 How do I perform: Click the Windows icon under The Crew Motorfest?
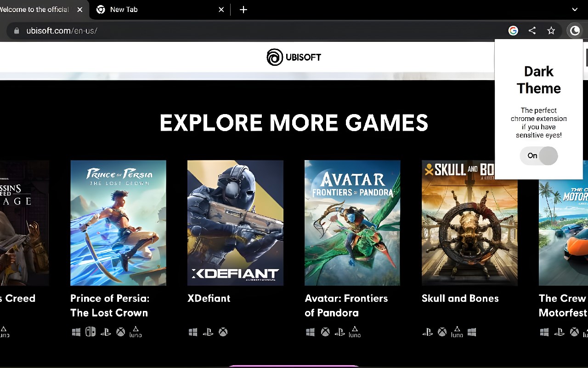[544, 332]
